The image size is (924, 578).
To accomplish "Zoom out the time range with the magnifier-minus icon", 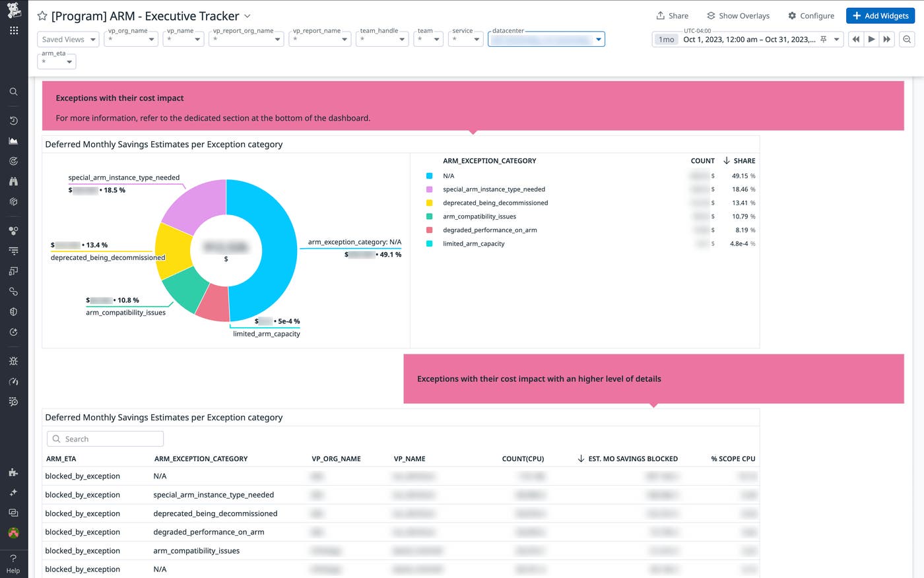I will pyautogui.click(x=906, y=39).
